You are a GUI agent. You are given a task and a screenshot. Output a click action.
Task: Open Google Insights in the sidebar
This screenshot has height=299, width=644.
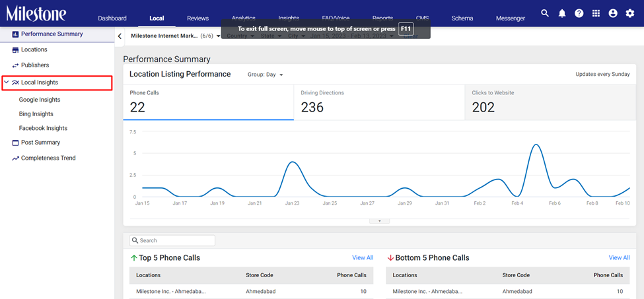click(x=40, y=100)
